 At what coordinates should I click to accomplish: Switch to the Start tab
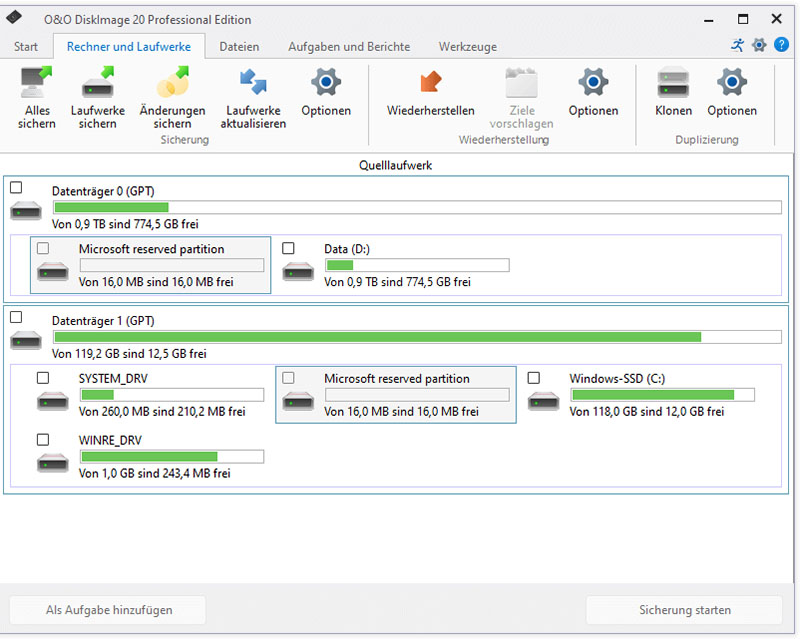tap(26, 46)
